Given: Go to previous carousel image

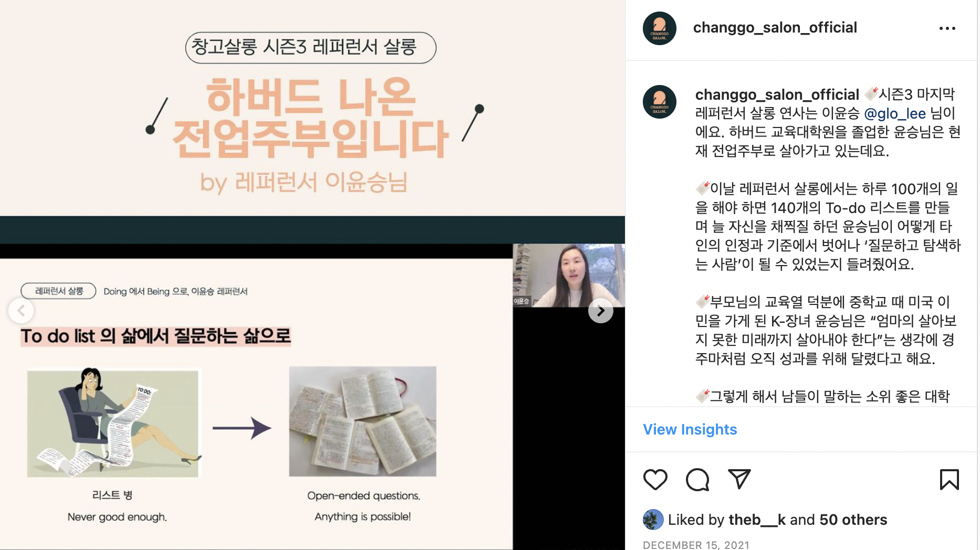Looking at the screenshot, I should 21,311.
